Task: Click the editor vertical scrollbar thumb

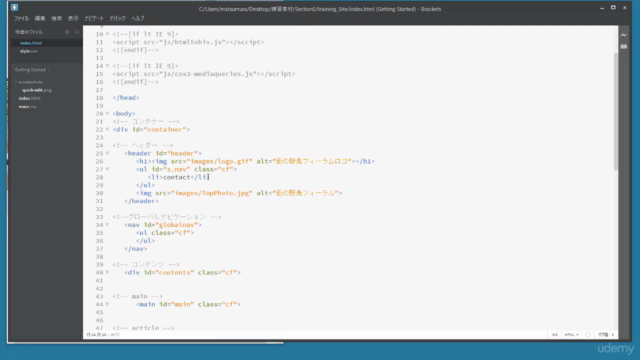Action: [616, 111]
